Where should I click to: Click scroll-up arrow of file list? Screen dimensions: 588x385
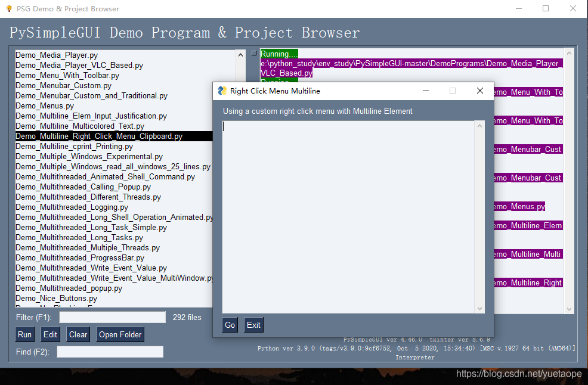(240, 55)
